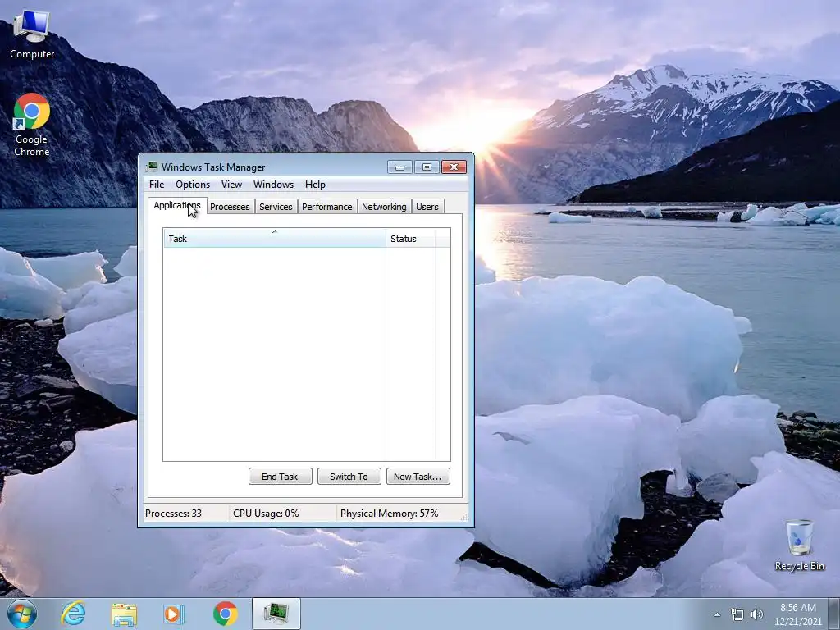Click the Switch To button

(x=349, y=477)
